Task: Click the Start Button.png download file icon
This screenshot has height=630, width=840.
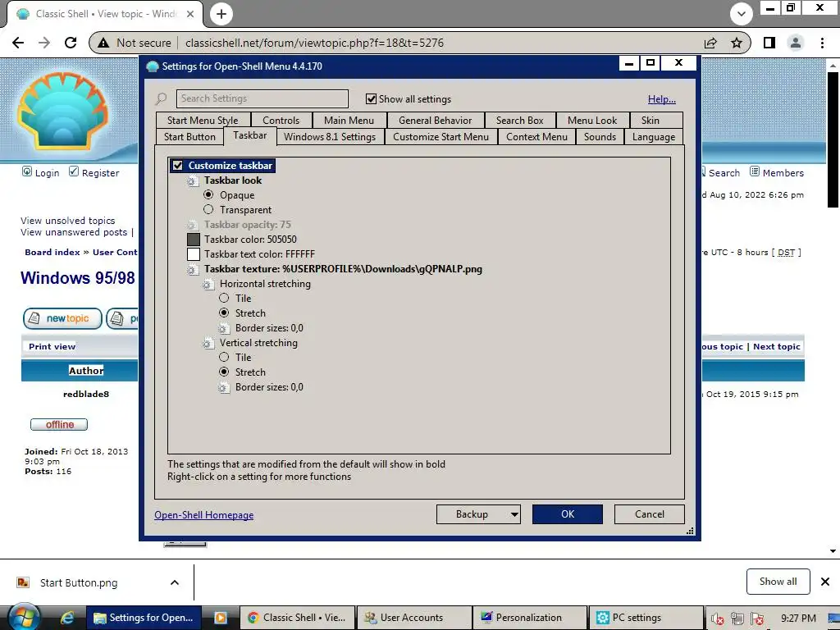Action: [23, 582]
